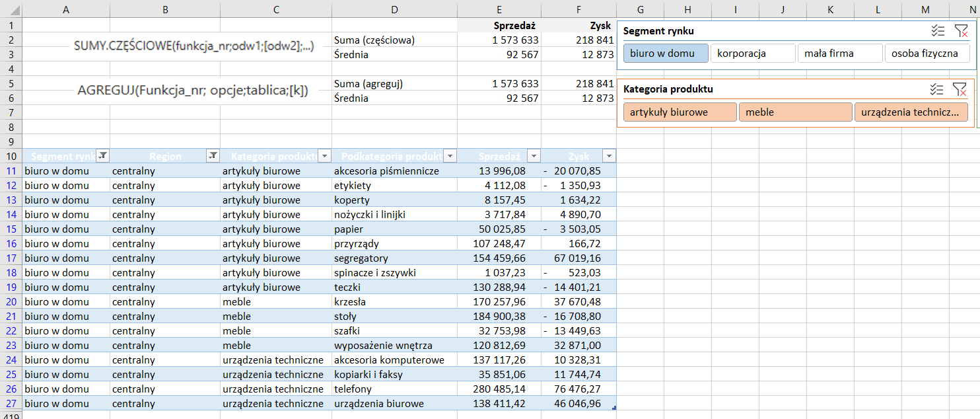Select column E header
The height and width of the screenshot is (419, 980).
499,10
